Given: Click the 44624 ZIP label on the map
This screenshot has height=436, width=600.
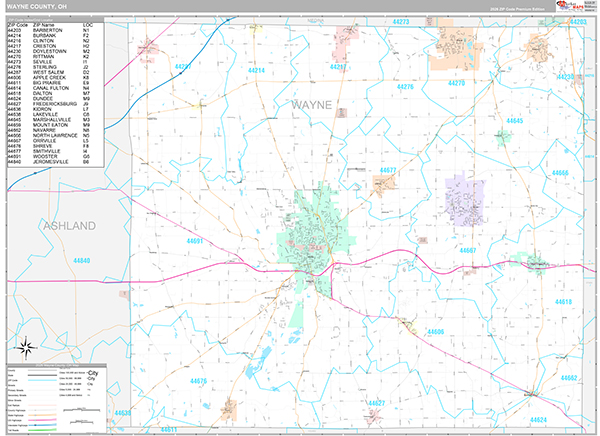Looking at the screenshot, I should [x=538, y=420].
